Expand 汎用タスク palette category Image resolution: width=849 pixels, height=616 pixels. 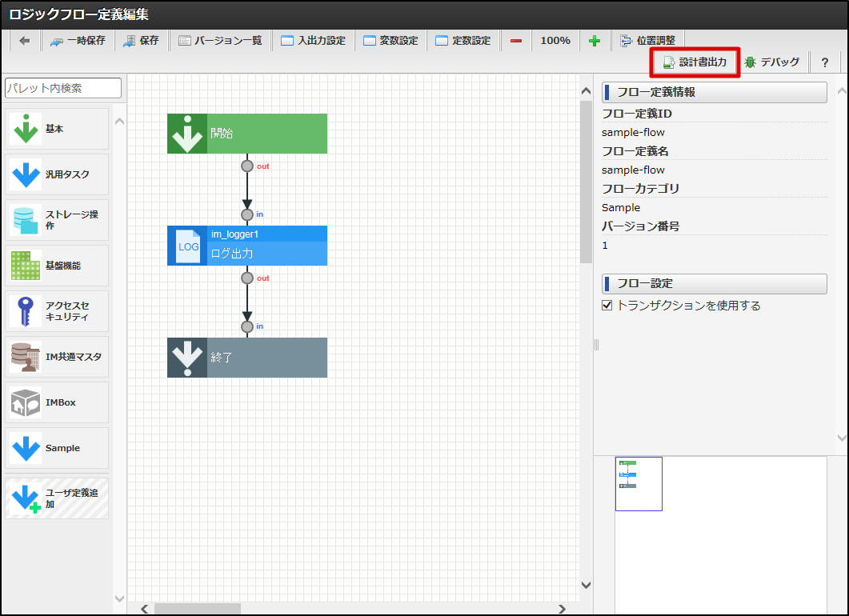tap(57, 174)
